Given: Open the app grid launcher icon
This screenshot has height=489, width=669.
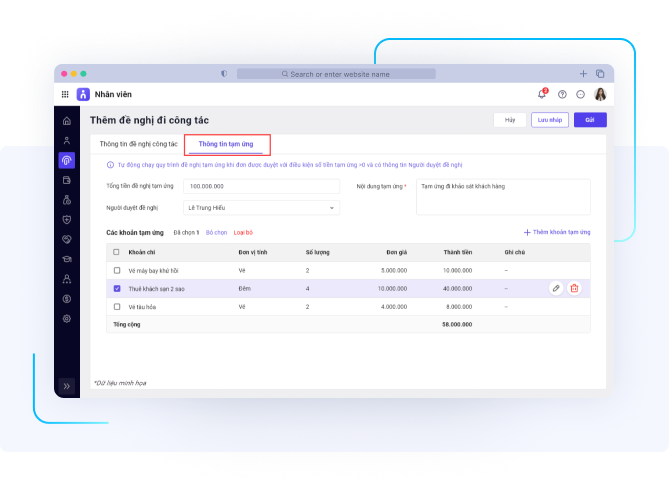Looking at the screenshot, I should (x=66, y=94).
